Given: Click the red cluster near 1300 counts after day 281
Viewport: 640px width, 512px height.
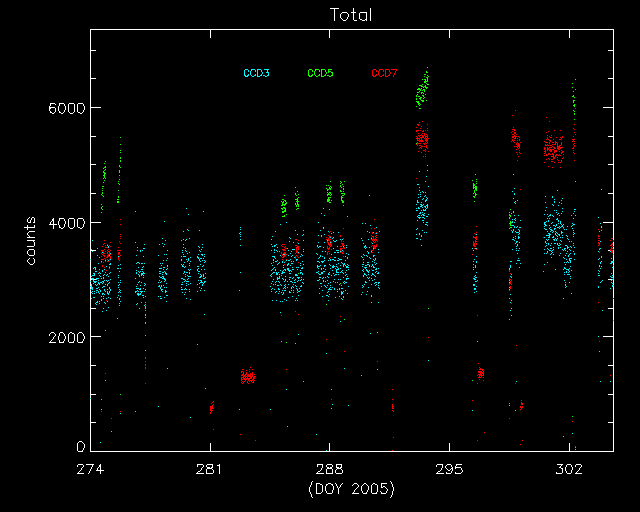Looking at the screenshot, I should pyautogui.click(x=248, y=376).
